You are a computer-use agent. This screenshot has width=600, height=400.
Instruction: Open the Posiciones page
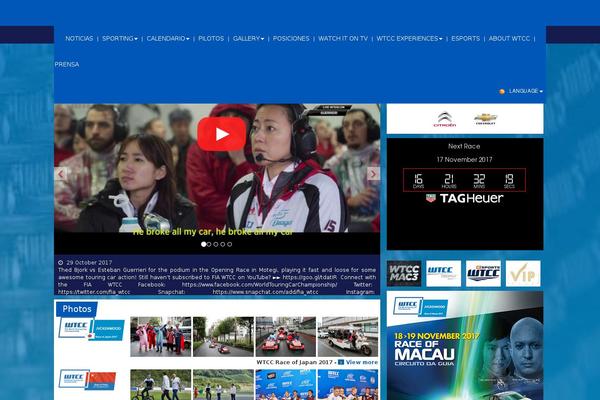click(x=291, y=39)
